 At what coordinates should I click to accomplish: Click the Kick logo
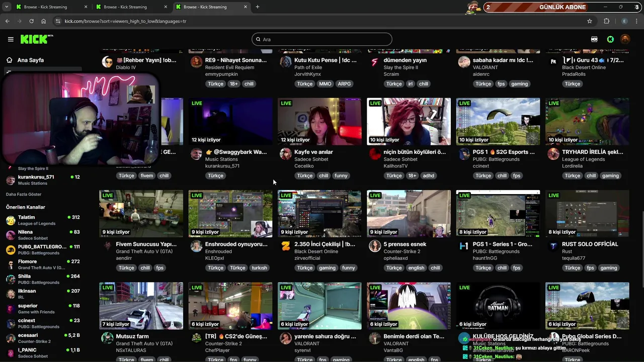[x=36, y=39]
